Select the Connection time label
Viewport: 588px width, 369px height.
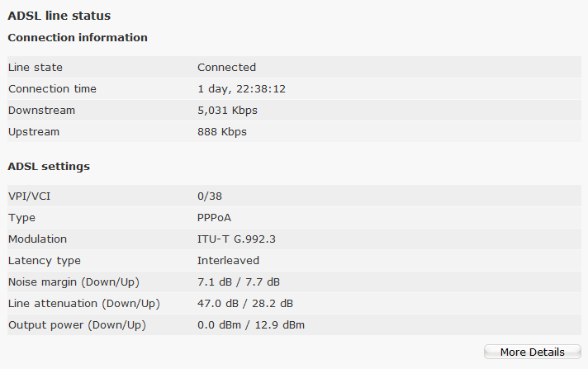(53, 89)
